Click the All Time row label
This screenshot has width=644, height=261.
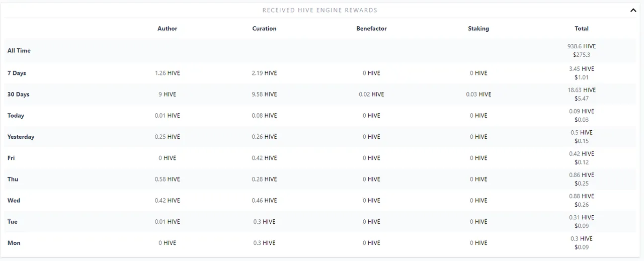[19, 51]
